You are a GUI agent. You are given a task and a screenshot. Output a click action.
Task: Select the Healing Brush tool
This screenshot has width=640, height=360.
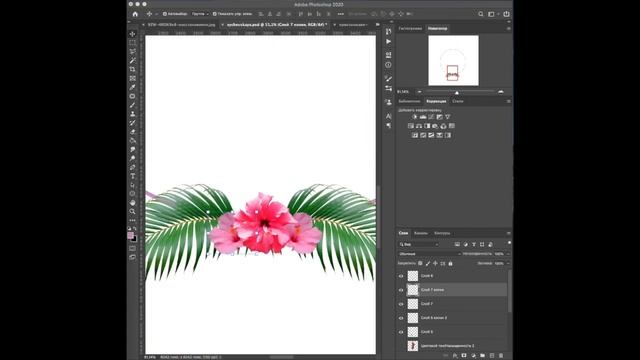point(132,96)
